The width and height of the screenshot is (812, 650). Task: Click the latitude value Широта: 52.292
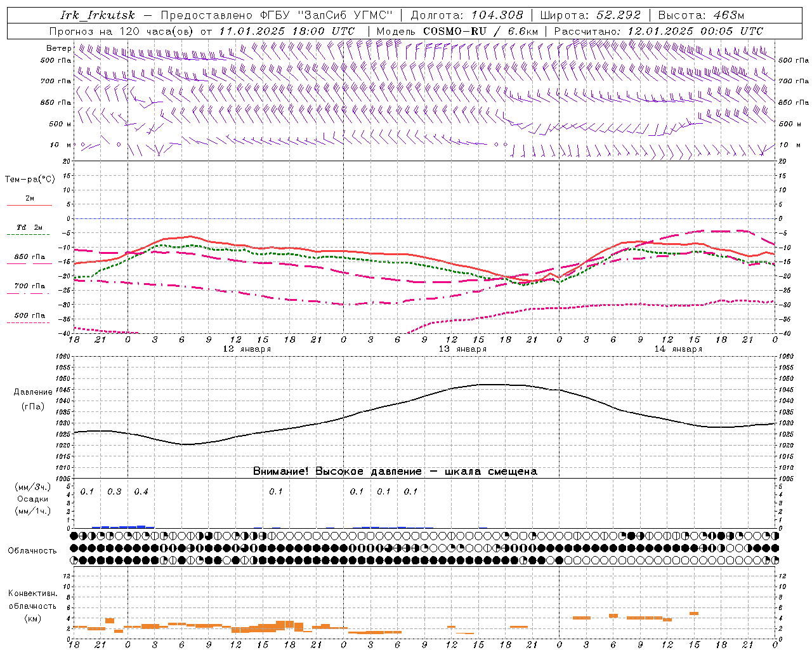(x=591, y=15)
